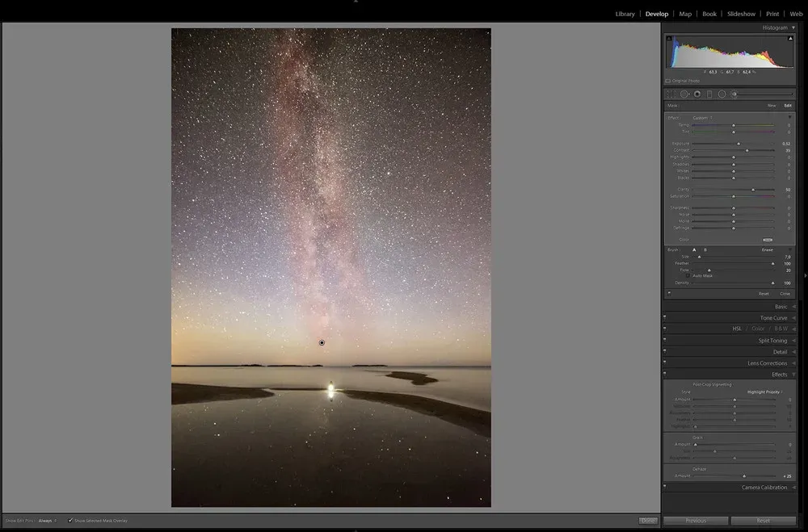Toggle the histogram shadow clipping indicator
The image size is (808, 532).
669,39
